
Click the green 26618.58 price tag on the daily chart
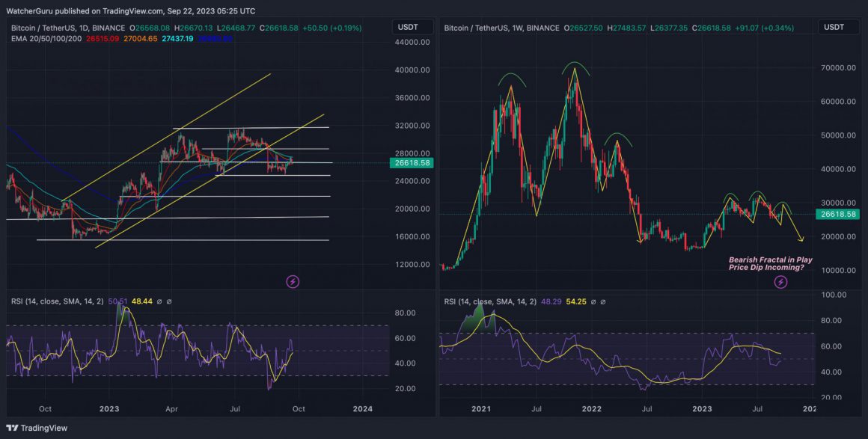pyautogui.click(x=411, y=162)
